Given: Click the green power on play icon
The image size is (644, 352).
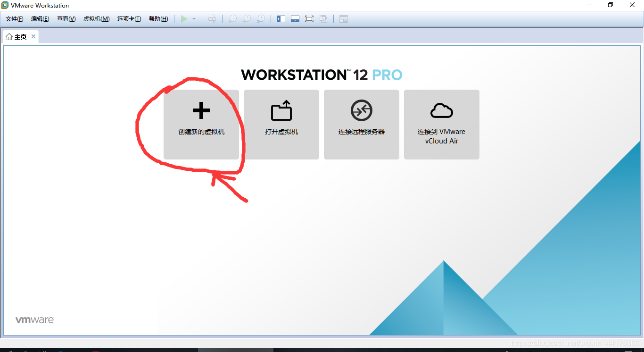Looking at the screenshot, I should tap(184, 19).
